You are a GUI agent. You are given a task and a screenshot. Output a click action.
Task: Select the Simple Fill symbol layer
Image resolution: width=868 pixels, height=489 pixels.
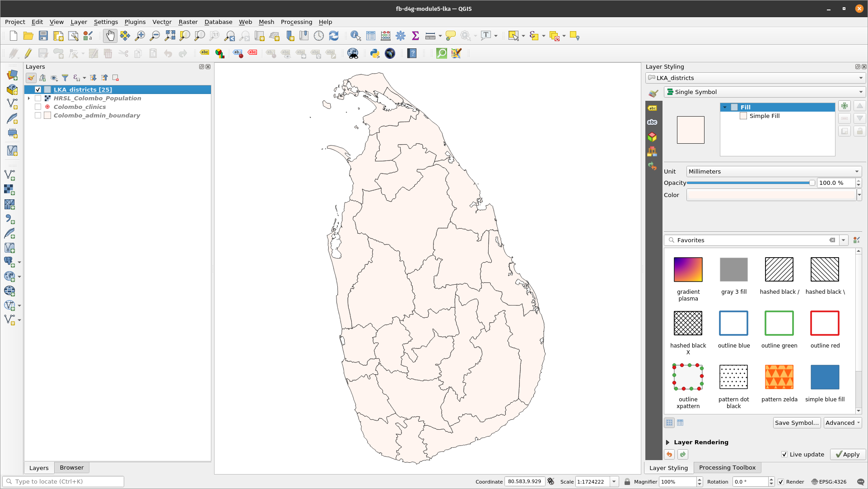coord(764,116)
